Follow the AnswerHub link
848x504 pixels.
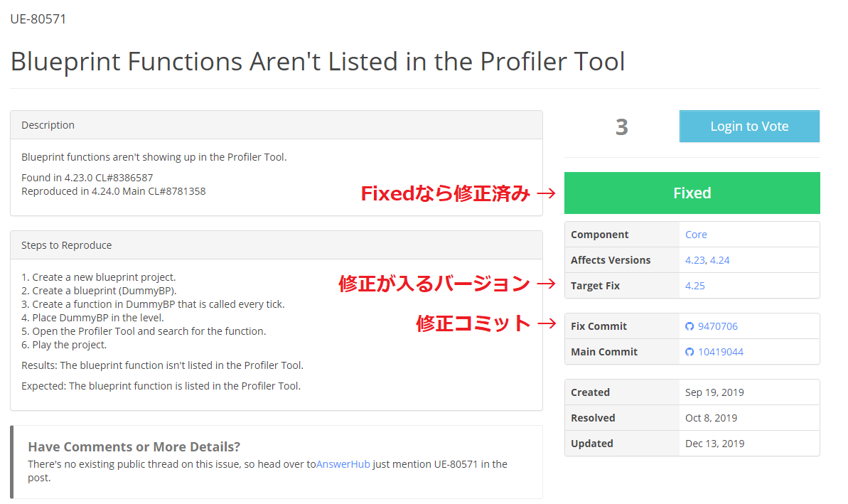(343, 464)
